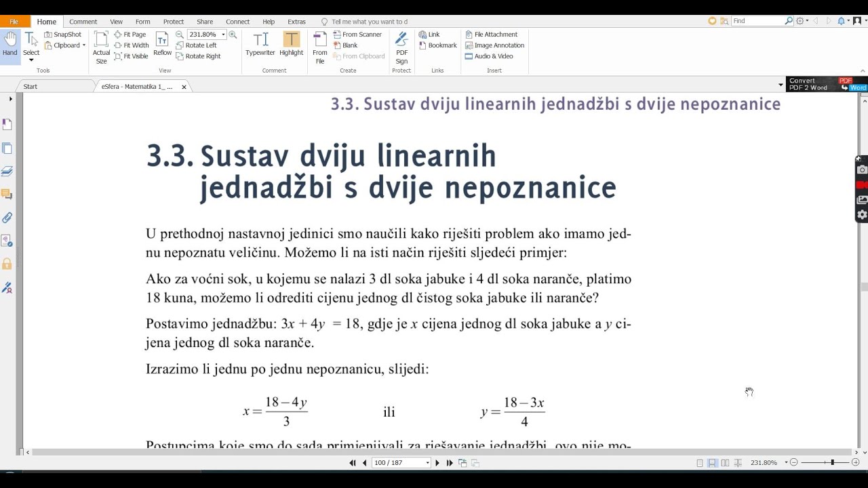This screenshot has width=868, height=488.
Task: Click Convert PDF 2 Word banner
Action: coord(827,84)
